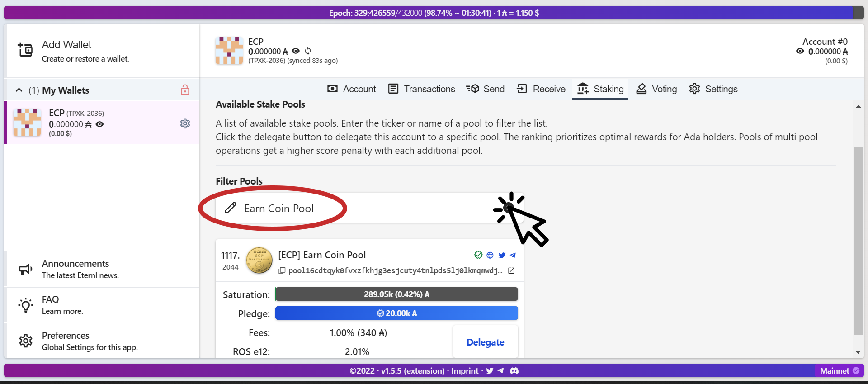Click the Filter Pools input field

pos(369,208)
